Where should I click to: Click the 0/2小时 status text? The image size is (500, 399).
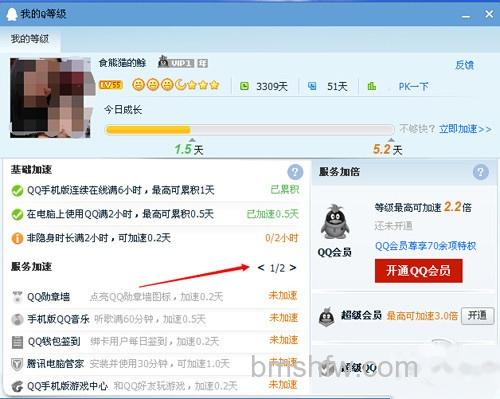point(282,238)
